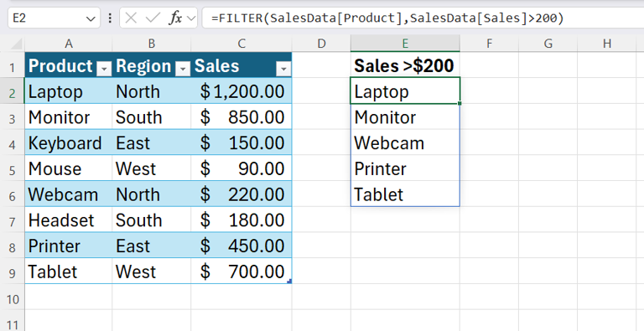This screenshot has width=644, height=331.
Task: Select the Monitor cell in column A
Action: click(x=68, y=117)
